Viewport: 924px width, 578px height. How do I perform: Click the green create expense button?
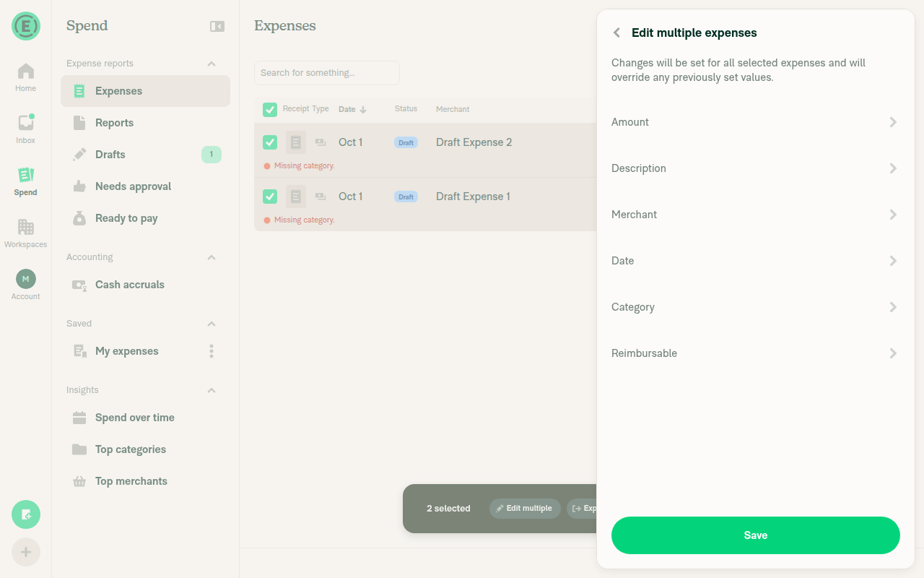[26, 514]
